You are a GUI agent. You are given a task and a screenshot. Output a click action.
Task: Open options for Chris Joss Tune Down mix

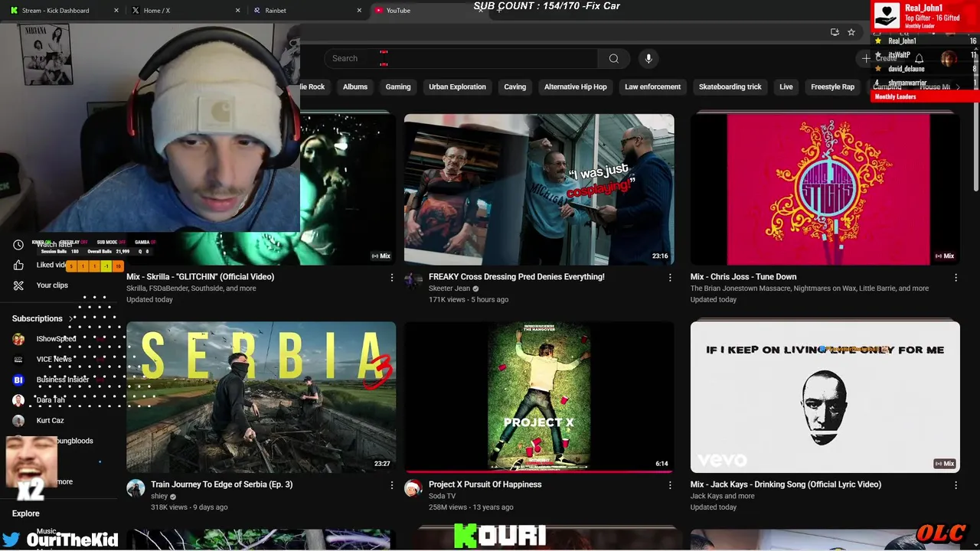[955, 278]
